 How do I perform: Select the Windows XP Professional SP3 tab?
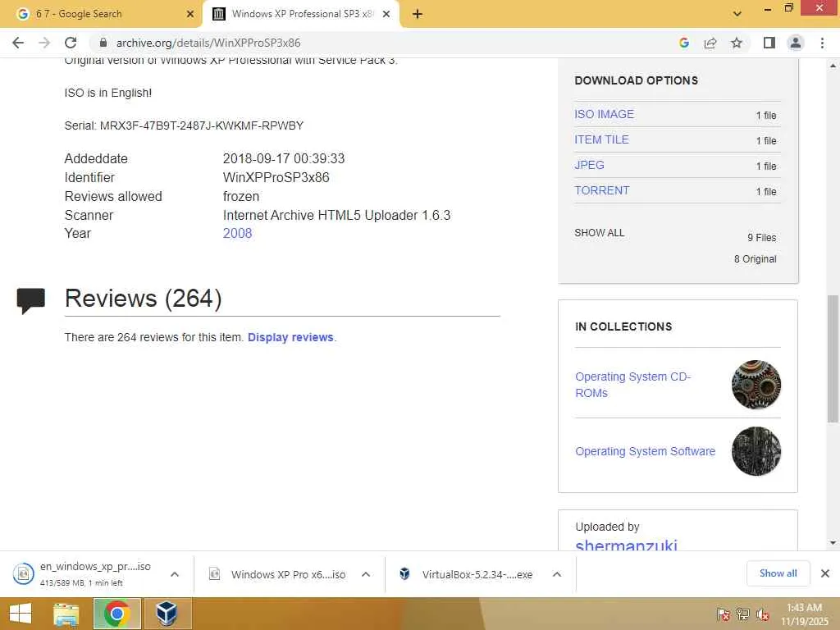(x=302, y=14)
